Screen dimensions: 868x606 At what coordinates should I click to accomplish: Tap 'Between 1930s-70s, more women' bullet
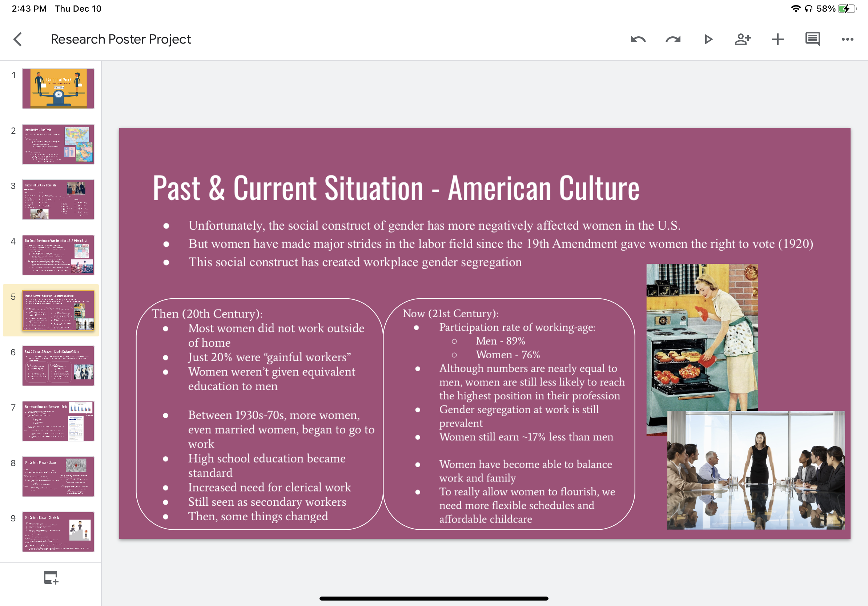click(281, 429)
